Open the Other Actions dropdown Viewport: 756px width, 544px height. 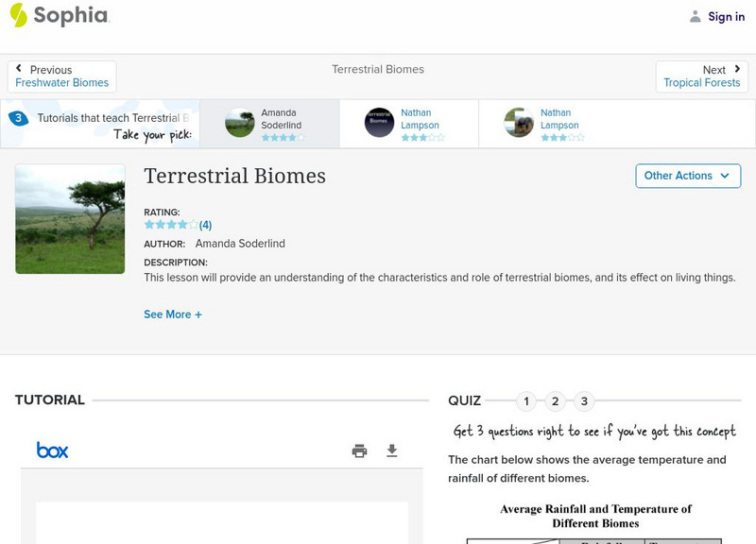[687, 176]
